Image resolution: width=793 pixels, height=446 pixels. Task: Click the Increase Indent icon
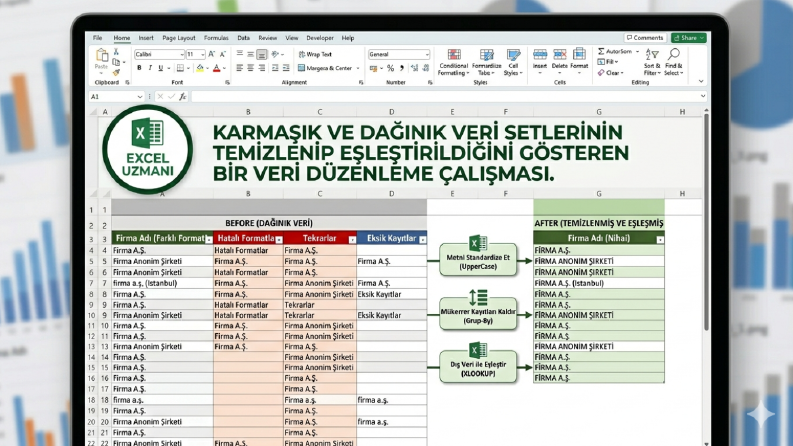tap(286, 68)
